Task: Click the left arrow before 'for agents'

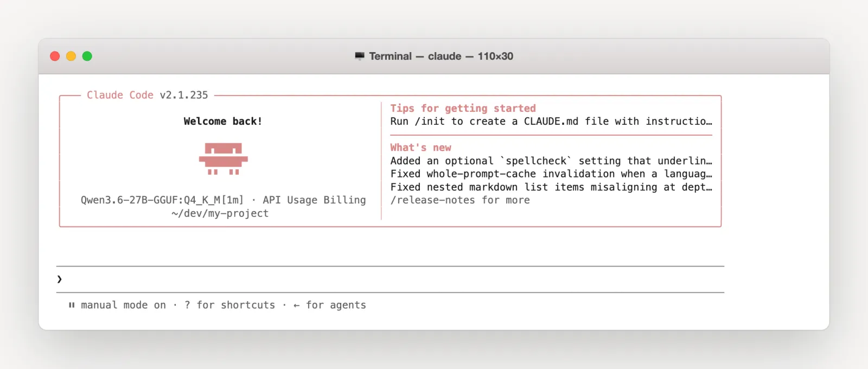Action: [296, 306]
